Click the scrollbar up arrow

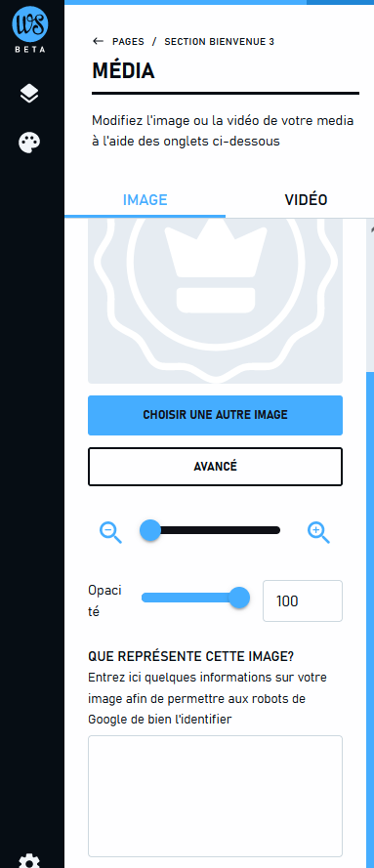coord(371,228)
